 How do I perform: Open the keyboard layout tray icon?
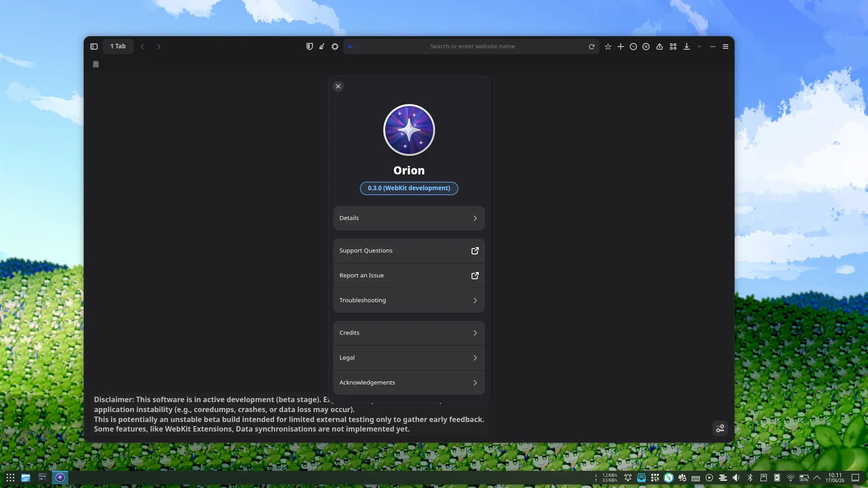click(x=696, y=478)
